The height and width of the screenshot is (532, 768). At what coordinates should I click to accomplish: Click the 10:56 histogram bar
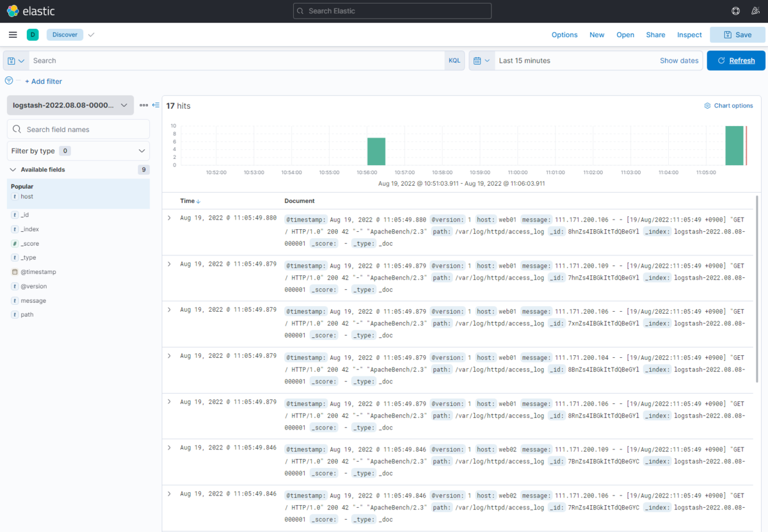point(376,151)
